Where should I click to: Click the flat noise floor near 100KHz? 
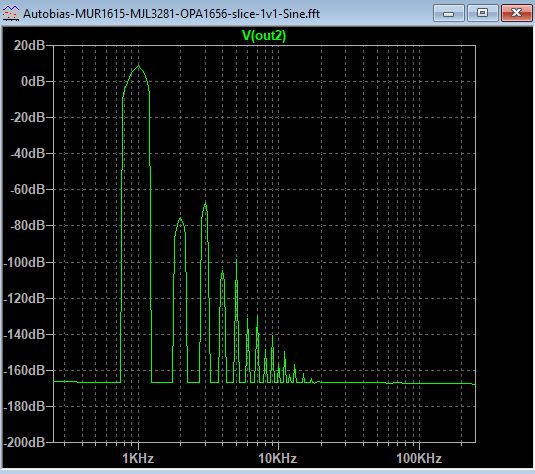click(x=419, y=383)
